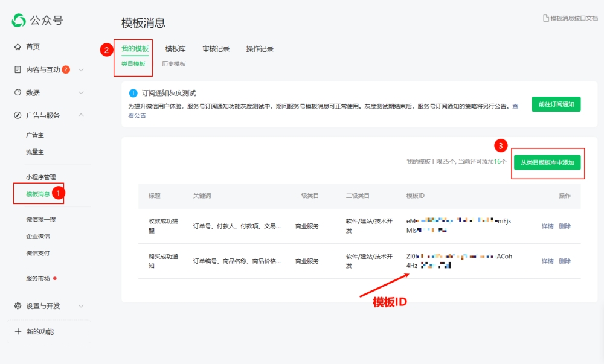
Task: Open the 模板消息接口文档 document link
Action: point(570,18)
